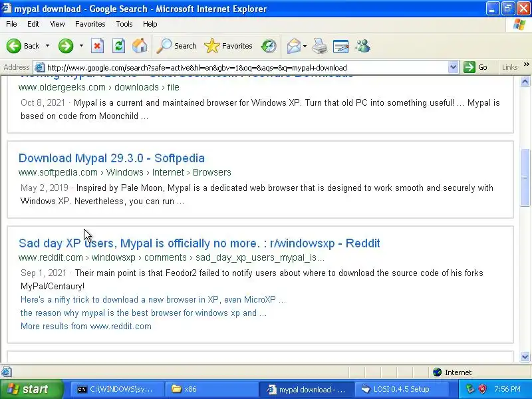Expand the Forward history dropdown arrow
Viewport: 532px width, 399px height.
point(81,46)
